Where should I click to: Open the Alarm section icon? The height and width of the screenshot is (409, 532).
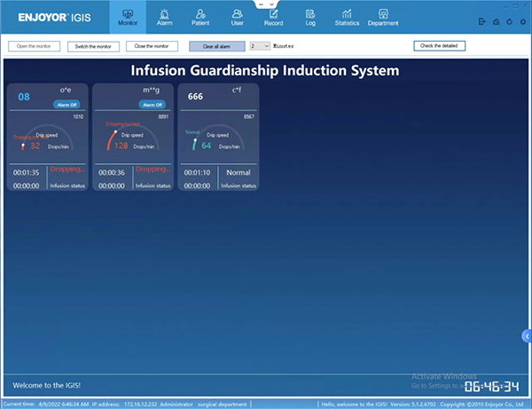(163, 15)
